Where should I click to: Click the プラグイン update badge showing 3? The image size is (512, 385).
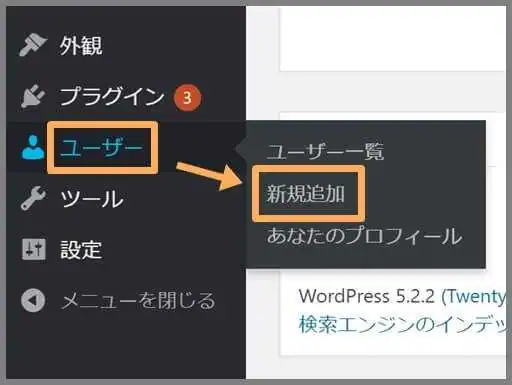(x=187, y=98)
